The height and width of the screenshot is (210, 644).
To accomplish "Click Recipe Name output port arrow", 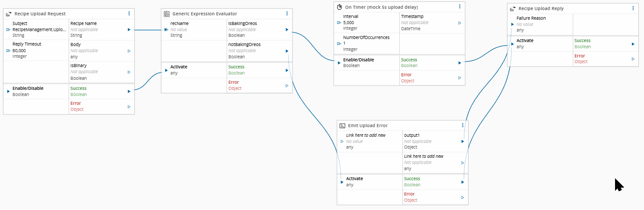I will point(129,29).
